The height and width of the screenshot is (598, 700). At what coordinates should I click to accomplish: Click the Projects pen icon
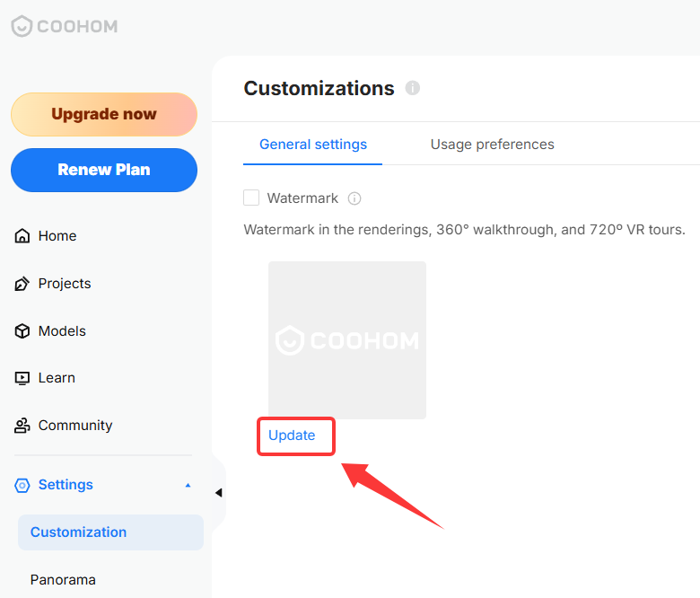pyautogui.click(x=22, y=284)
